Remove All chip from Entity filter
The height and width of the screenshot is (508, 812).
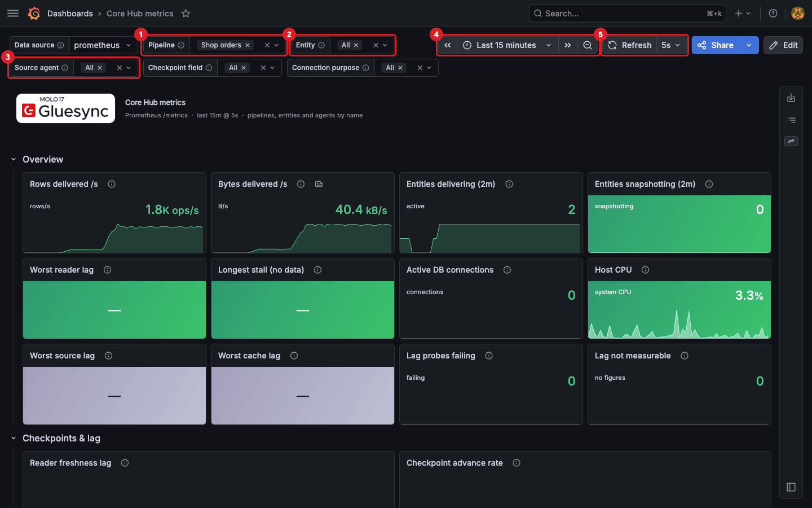point(356,45)
